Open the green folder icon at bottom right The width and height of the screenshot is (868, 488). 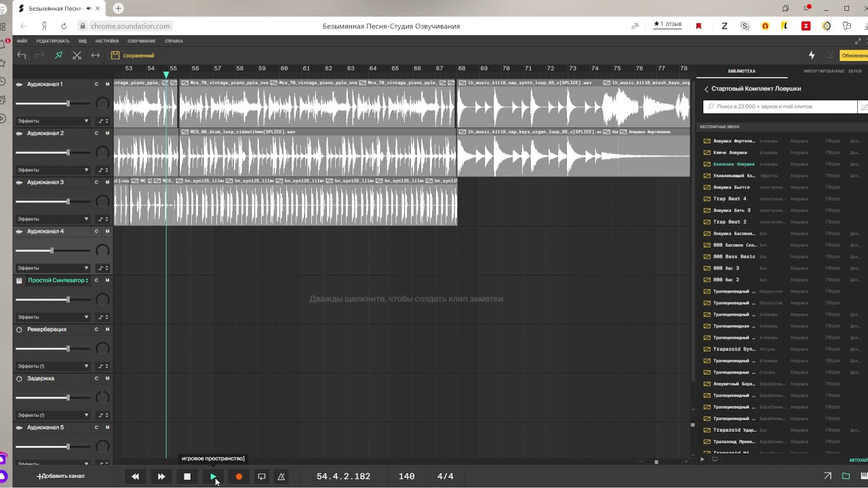point(846,476)
